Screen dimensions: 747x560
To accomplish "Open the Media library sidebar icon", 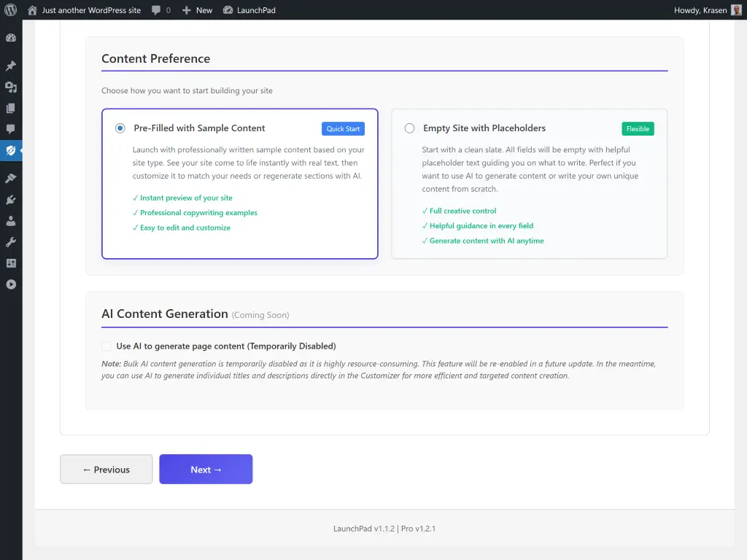I will click(11, 87).
